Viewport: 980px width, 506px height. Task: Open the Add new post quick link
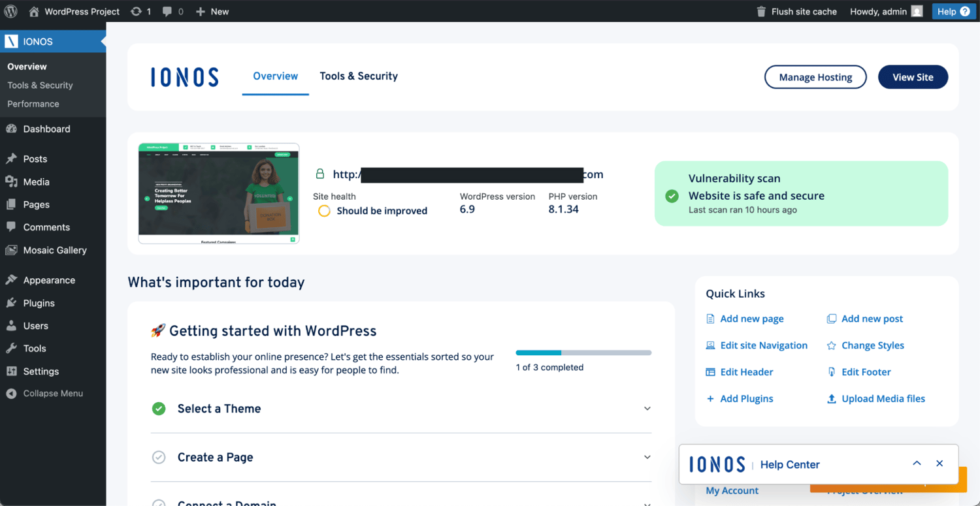pos(872,319)
